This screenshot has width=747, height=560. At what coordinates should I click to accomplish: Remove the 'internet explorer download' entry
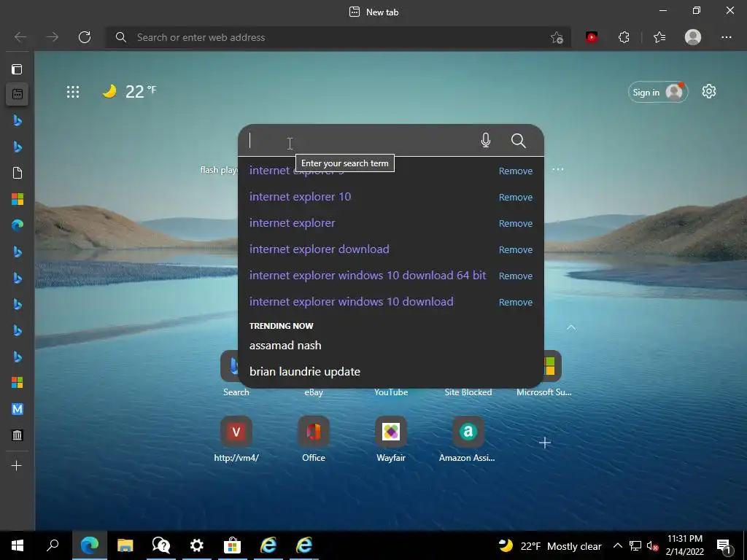[x=516, y=249]
